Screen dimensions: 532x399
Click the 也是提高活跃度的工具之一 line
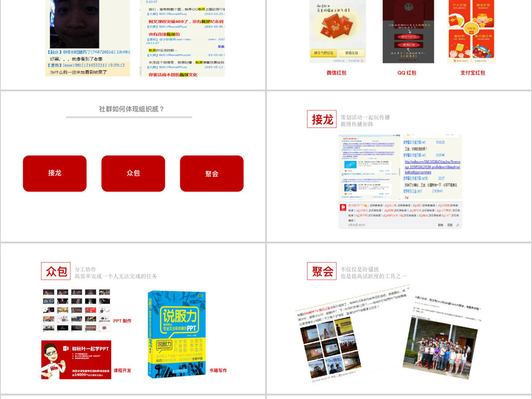tap(374, 276)
